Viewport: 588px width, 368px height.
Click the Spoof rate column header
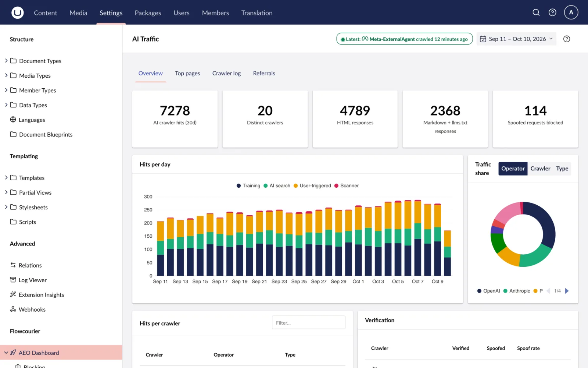pos(528,348)
